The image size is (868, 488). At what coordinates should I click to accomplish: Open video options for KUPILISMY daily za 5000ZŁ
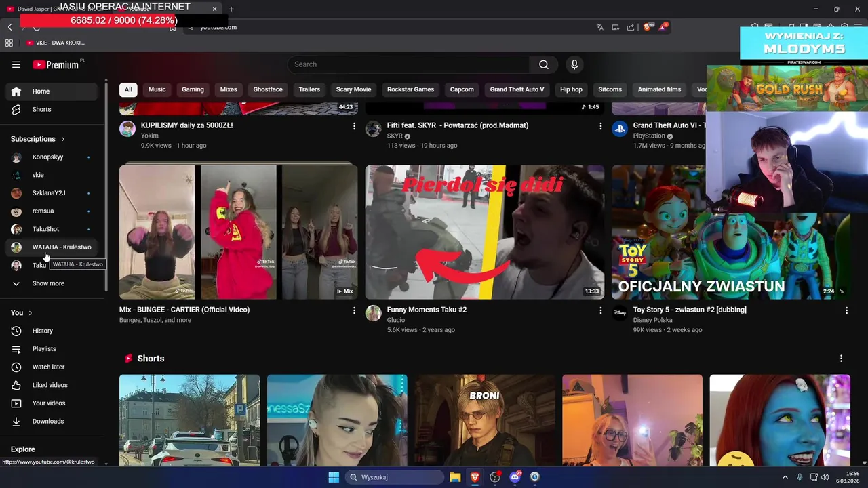tap(354, 126)
